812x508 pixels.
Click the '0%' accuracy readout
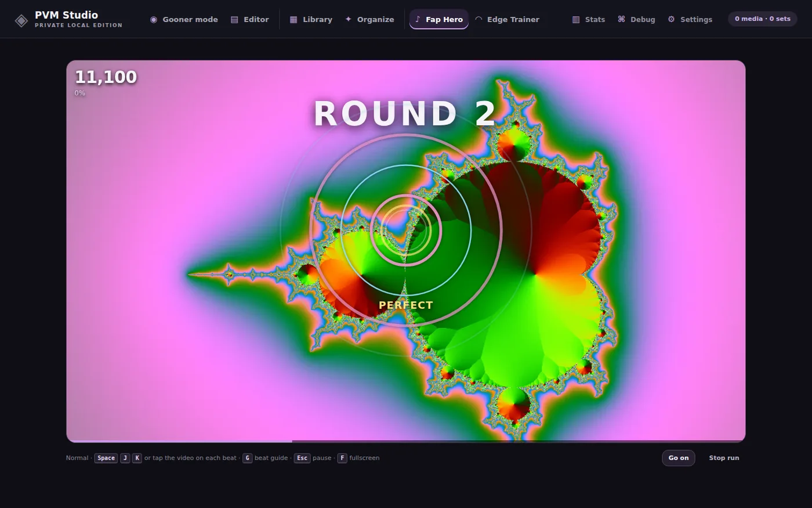79,93
